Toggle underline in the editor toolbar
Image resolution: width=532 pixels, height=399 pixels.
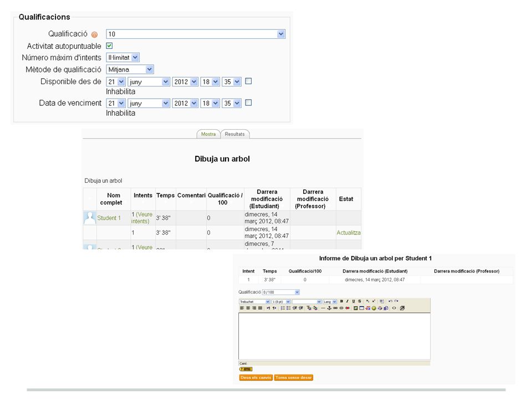tap(354, 301)
